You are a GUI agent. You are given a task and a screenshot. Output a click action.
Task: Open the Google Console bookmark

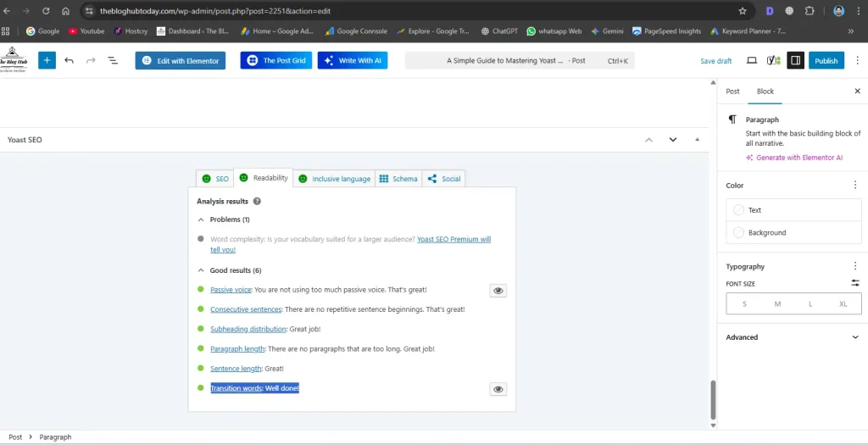pyautogui.click(x=356, y=31)
